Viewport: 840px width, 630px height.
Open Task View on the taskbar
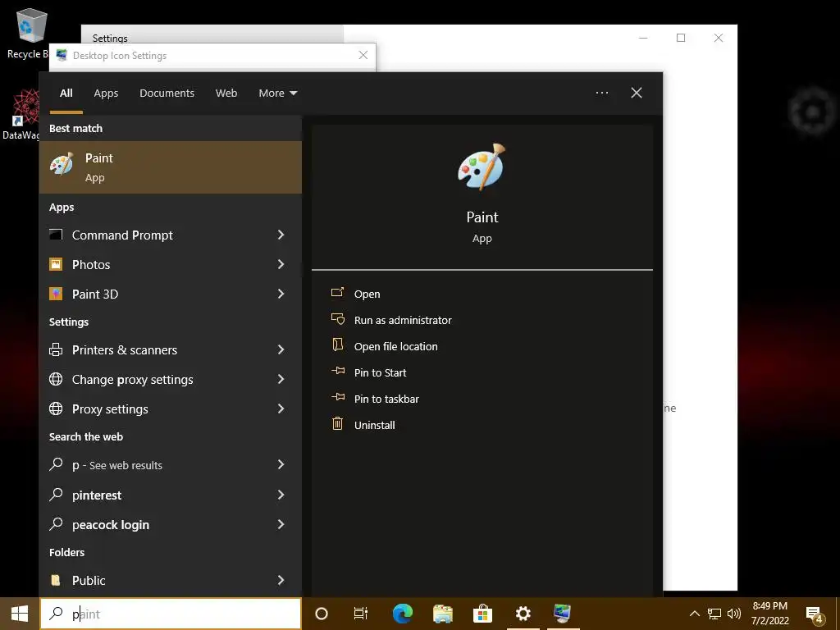click(x=361, y=614)
